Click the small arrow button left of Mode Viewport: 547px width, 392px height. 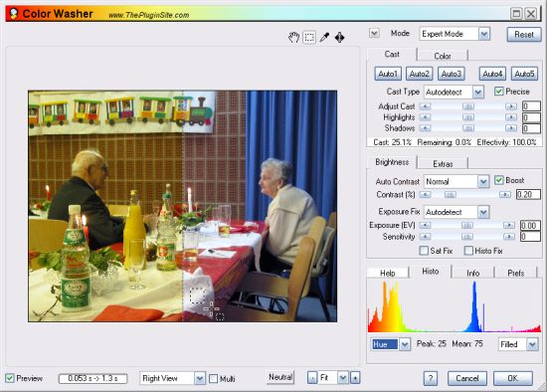(x=374, y=33)
